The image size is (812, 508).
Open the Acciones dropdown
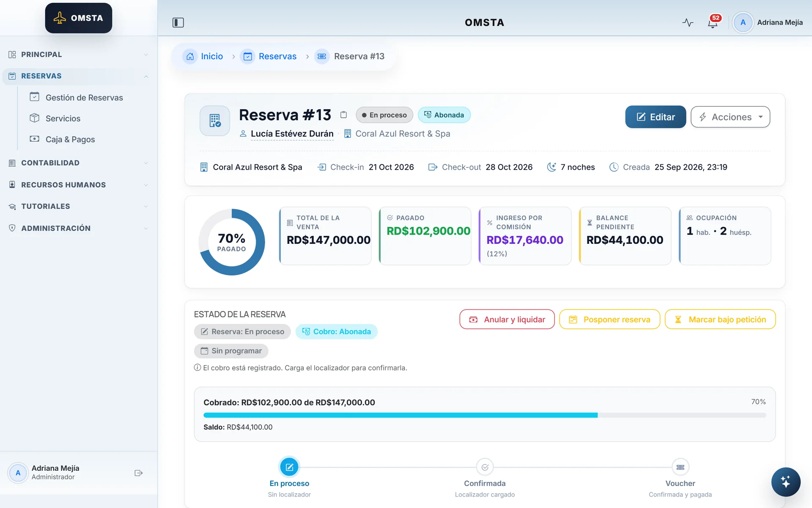coord(730,117)
